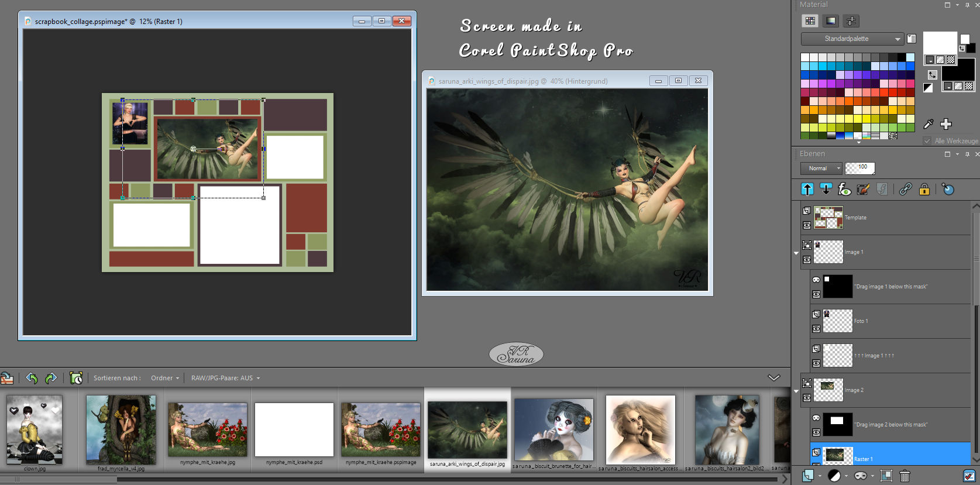Click the 'Sortieren nach :' label
980x485 pixels.
117,378
